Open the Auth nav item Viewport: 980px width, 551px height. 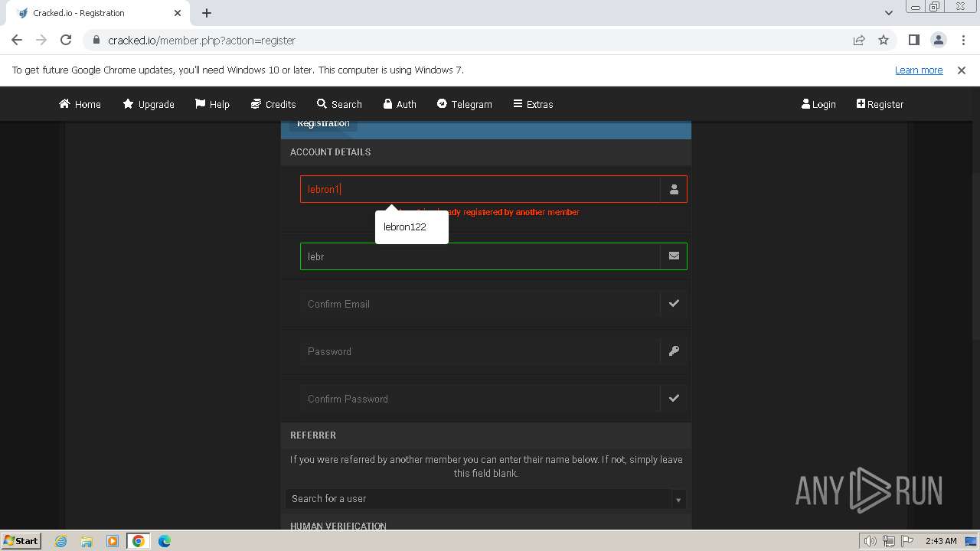(x=400, y=104)
